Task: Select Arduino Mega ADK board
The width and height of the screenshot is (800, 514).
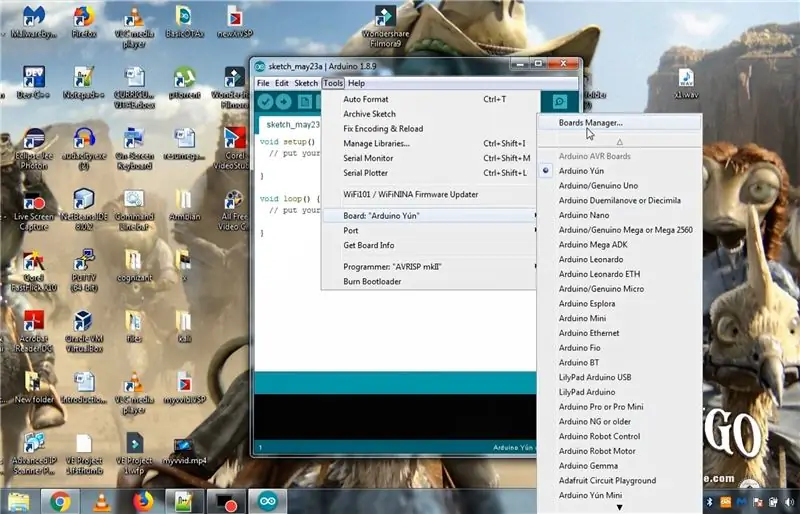Action: (x=619, y=245)
